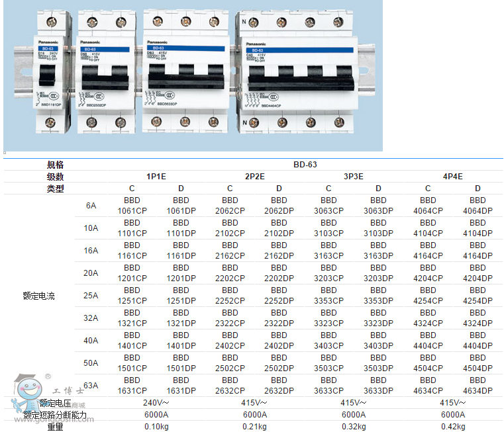Select model cell BBD 1101CP
504x432 pixels.
[132, 228]
